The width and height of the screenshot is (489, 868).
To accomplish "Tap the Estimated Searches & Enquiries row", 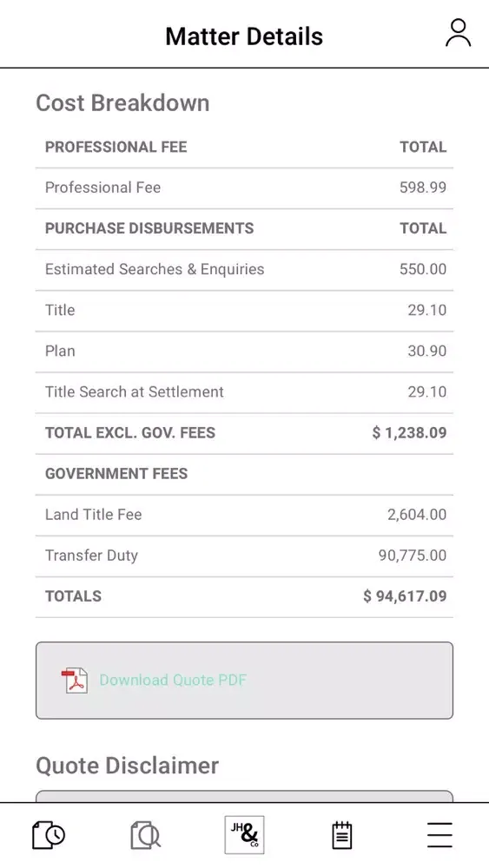I will [x=244, y=270].
